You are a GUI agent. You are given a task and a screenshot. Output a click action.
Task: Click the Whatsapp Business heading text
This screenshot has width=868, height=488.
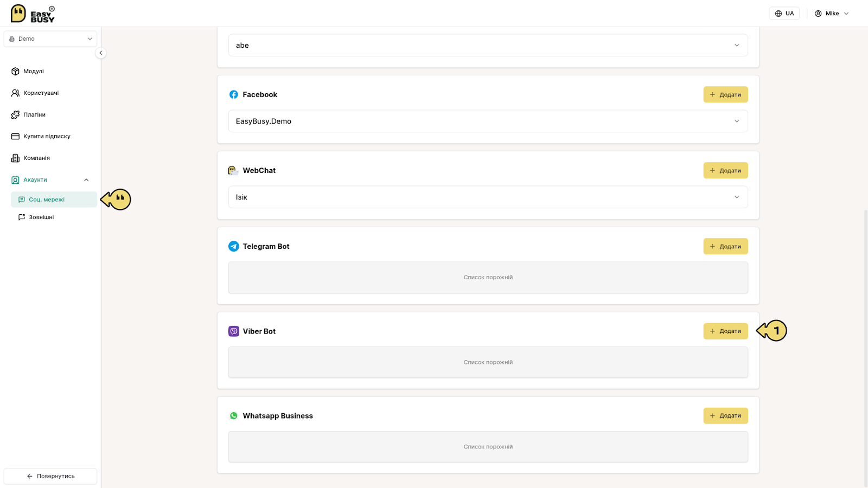click(x=278, y=416)
